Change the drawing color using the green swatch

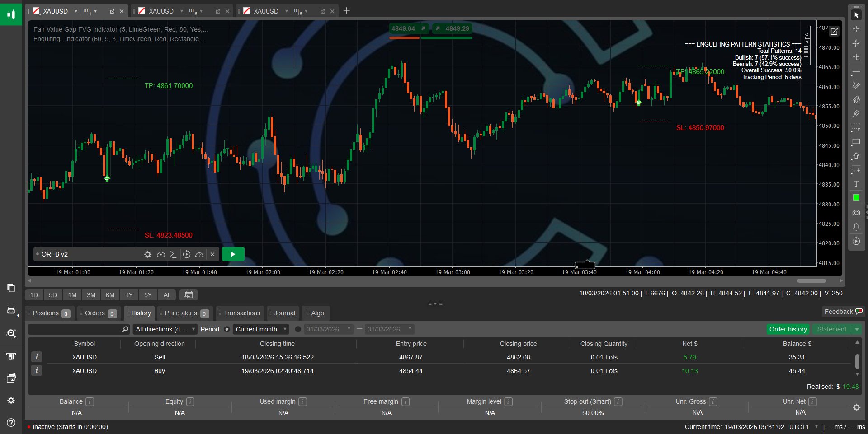tap(856, 197)
